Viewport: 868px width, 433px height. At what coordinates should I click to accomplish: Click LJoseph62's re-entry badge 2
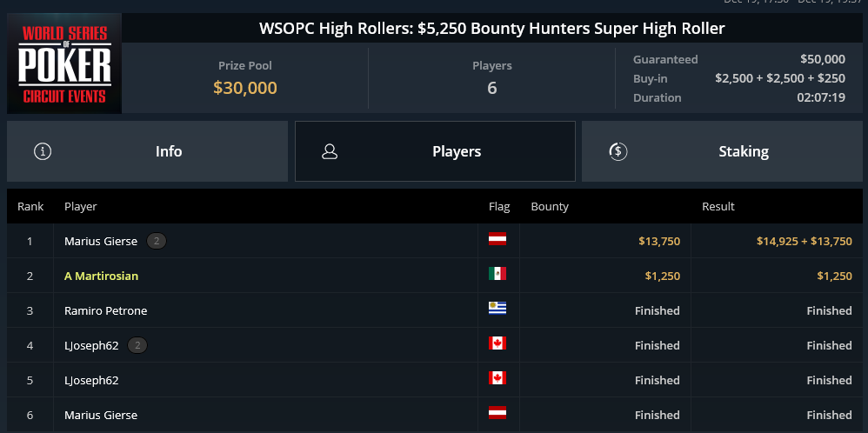137,345
